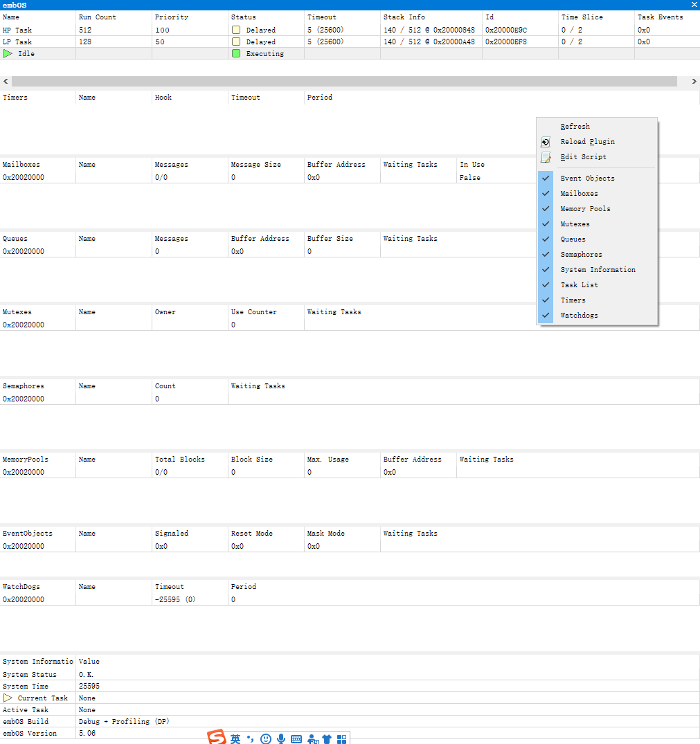The image size is (700, 744).
Task: Click the Queues address 0x20020000
Action: [x=24, y=251]
